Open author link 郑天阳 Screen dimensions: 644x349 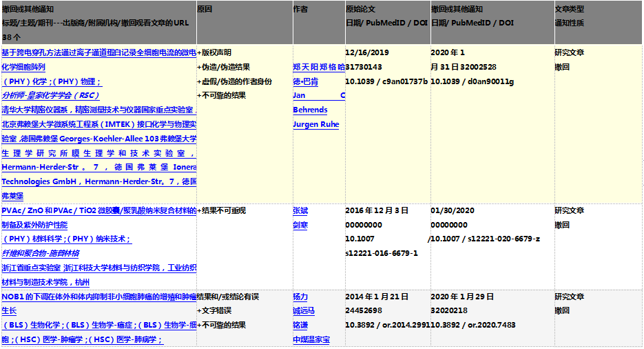tap(306, 67)
